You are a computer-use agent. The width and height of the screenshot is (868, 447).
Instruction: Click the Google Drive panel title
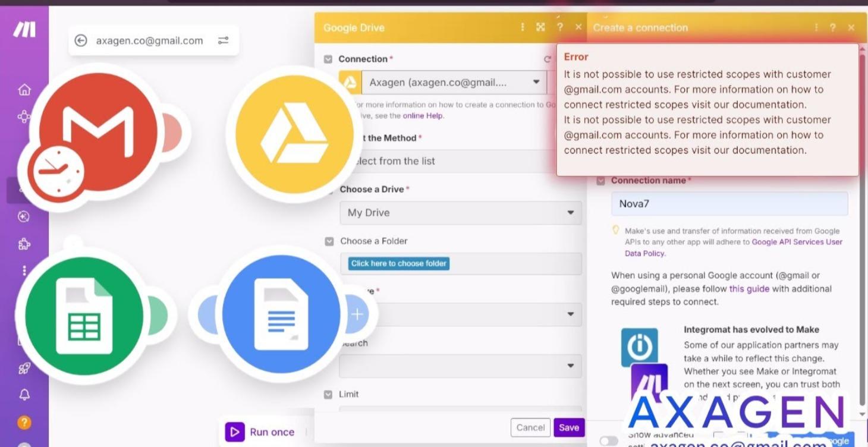pyautogui.click(x=354, y=28)
